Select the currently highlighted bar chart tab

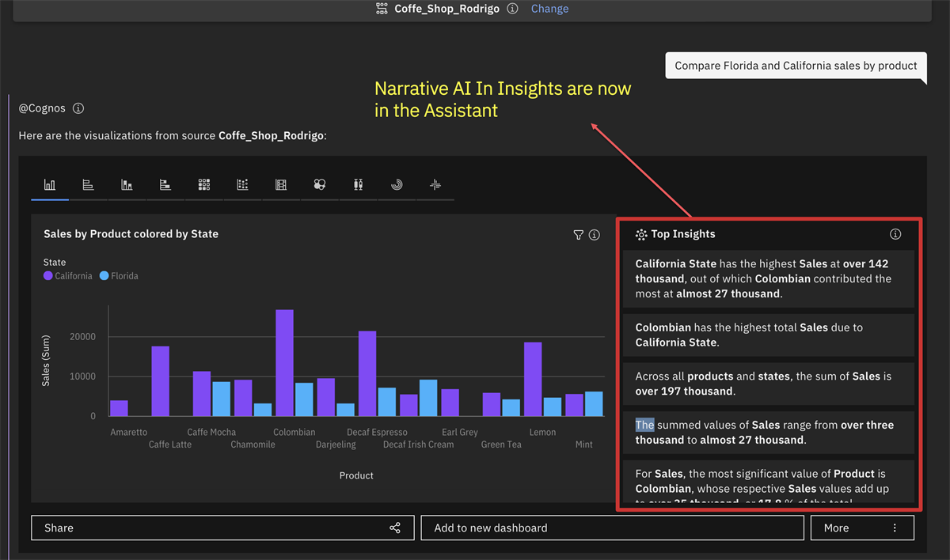49,184
